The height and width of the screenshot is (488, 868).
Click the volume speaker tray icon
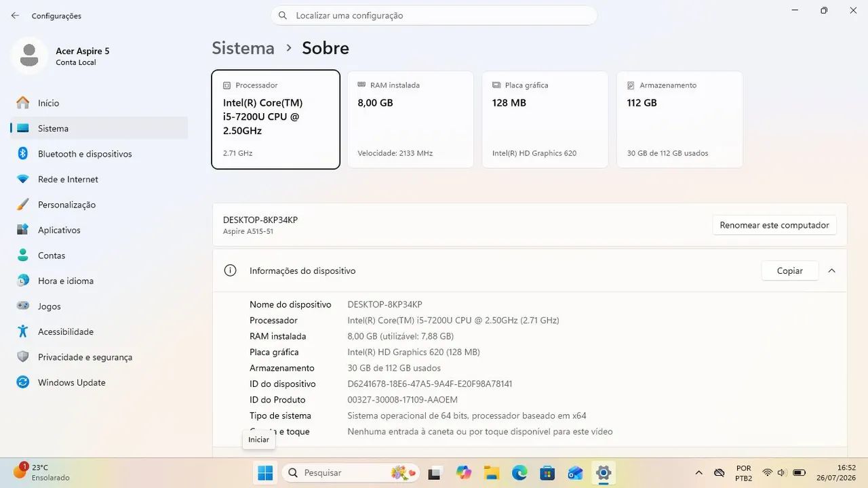point(782,472)
